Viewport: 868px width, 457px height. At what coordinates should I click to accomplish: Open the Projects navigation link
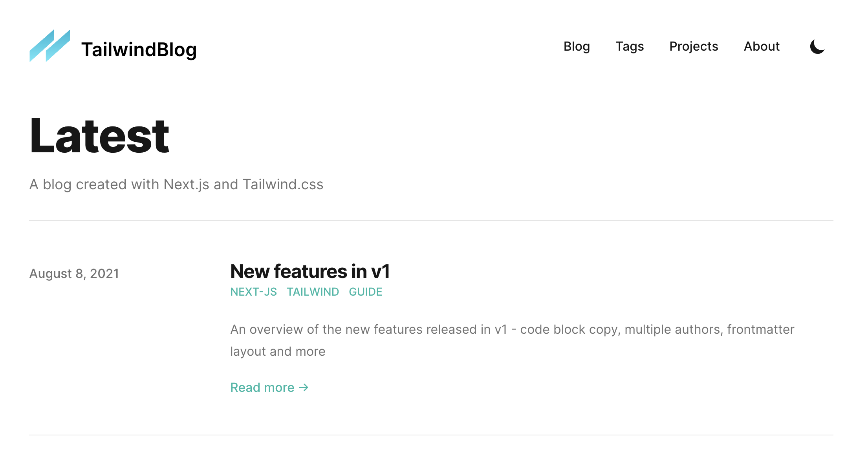point(693,46)
